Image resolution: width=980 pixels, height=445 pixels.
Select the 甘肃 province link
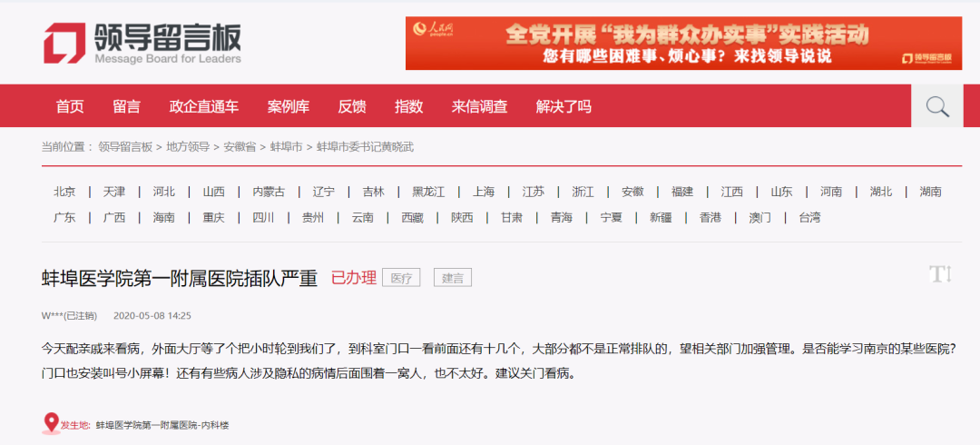tap(511, 218)
